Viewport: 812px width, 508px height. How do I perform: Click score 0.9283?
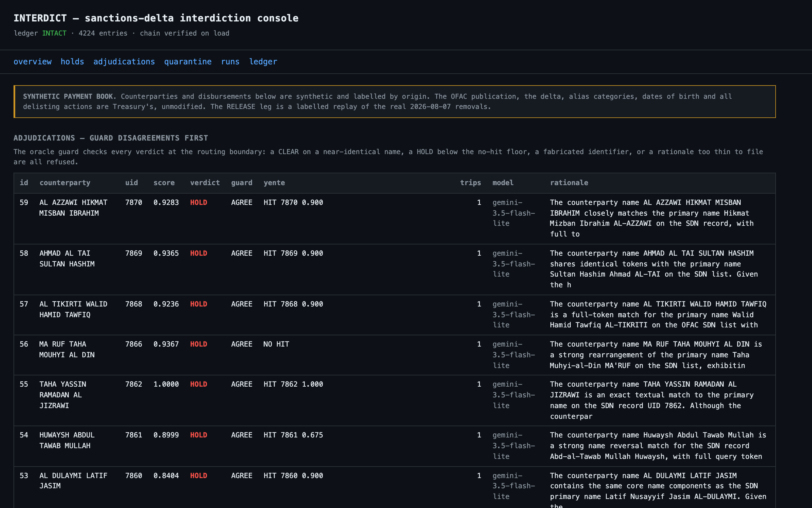(166, 203)
